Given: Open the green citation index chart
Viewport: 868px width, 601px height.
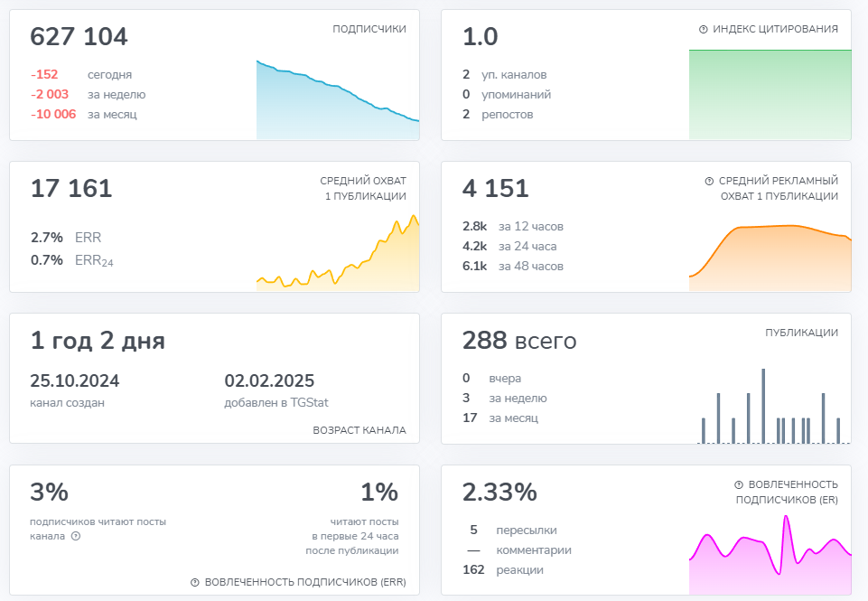Looking at the screenshot, I should (770, 94).
